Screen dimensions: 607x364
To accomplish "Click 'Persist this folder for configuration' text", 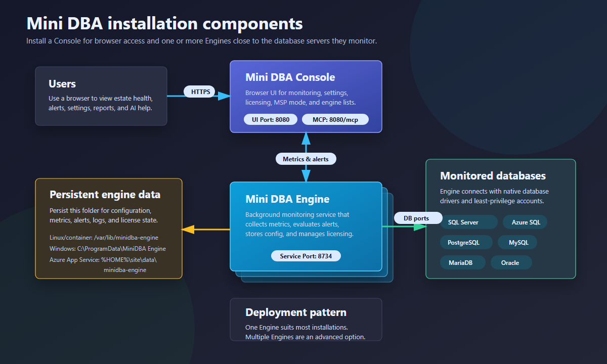I will click(101, 210).
